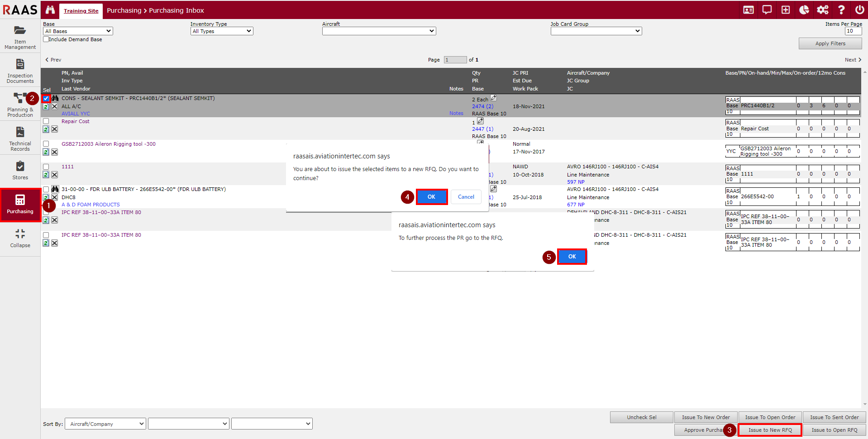
Task: Click the X delete icon on Repair Cost row
Action: click(x=54, y=129)
